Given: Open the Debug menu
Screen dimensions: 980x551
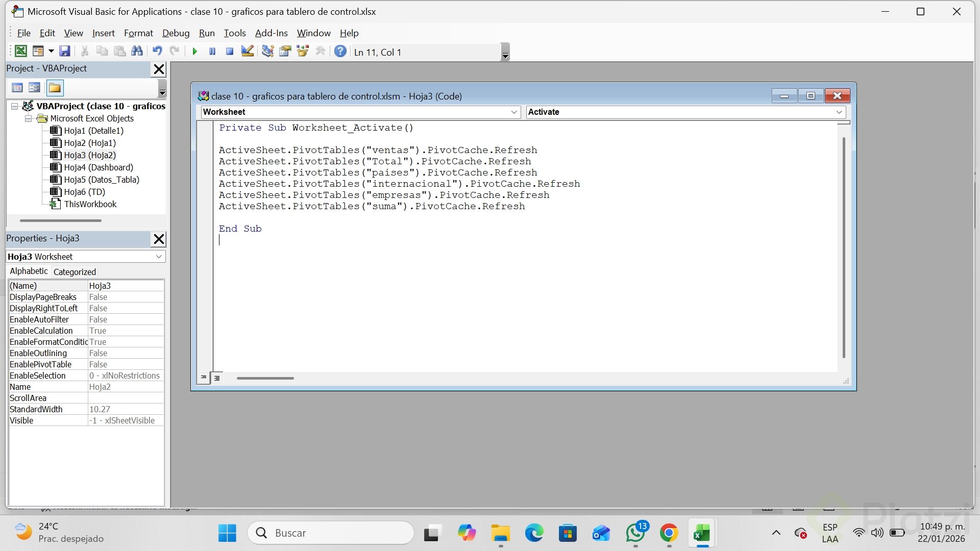Looking at the screenshot, I should pyautogui.click(x=176, y=33).
